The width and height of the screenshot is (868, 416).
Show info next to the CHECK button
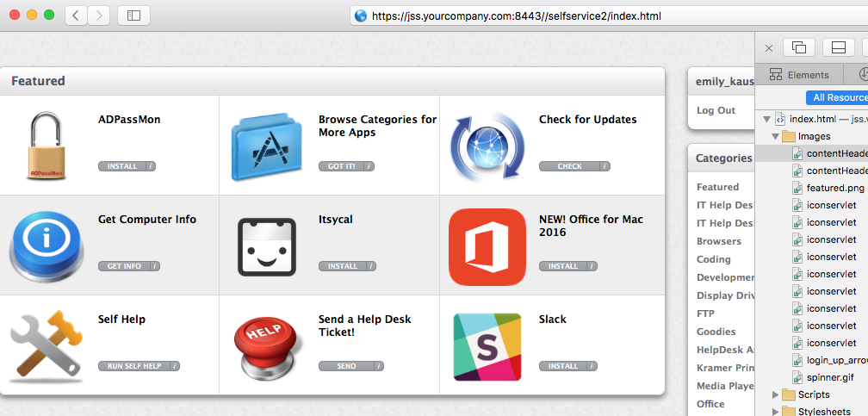[x=605, y=166]
